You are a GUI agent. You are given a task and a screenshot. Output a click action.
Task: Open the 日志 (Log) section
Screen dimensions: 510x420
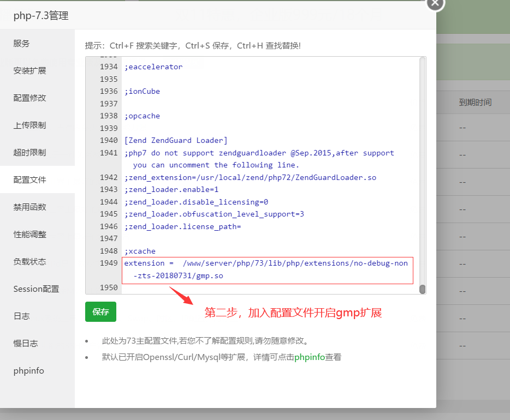point(22,316)
